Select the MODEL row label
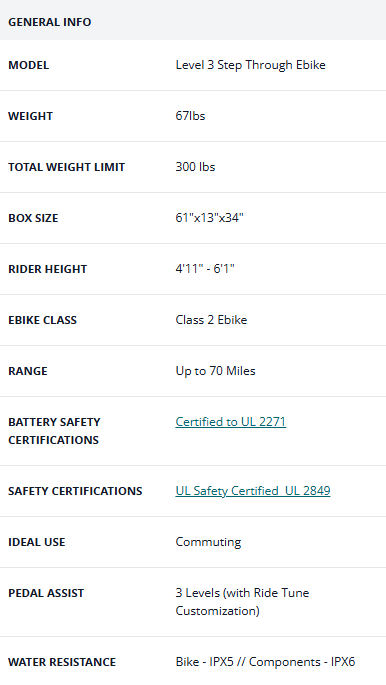The height and width of the screenshot is (685, 386). [28, 65]
